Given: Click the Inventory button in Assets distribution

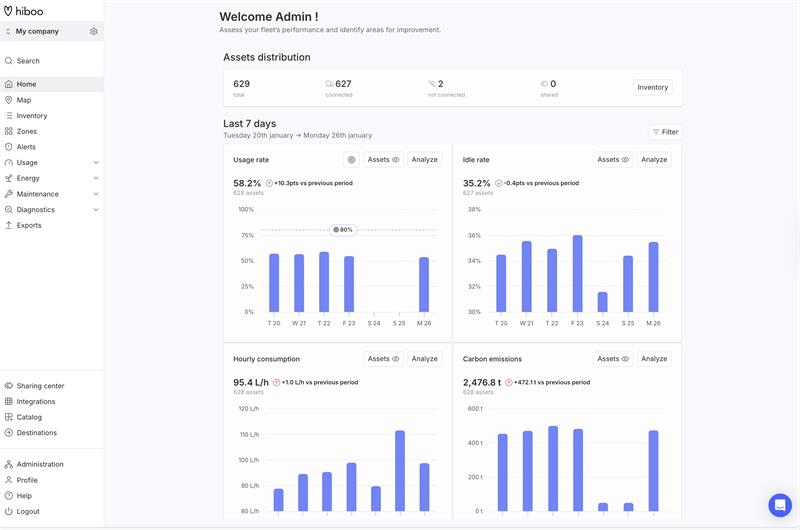Looking at the screenshot, I should [652, 88].
